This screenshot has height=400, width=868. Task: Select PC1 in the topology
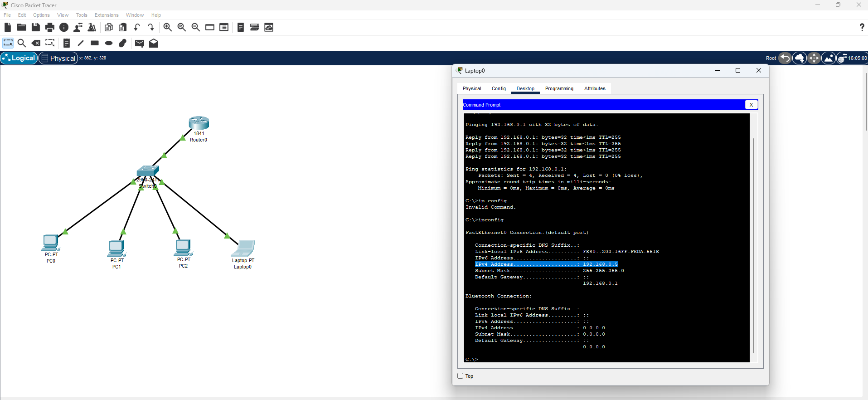pos(116,248)
